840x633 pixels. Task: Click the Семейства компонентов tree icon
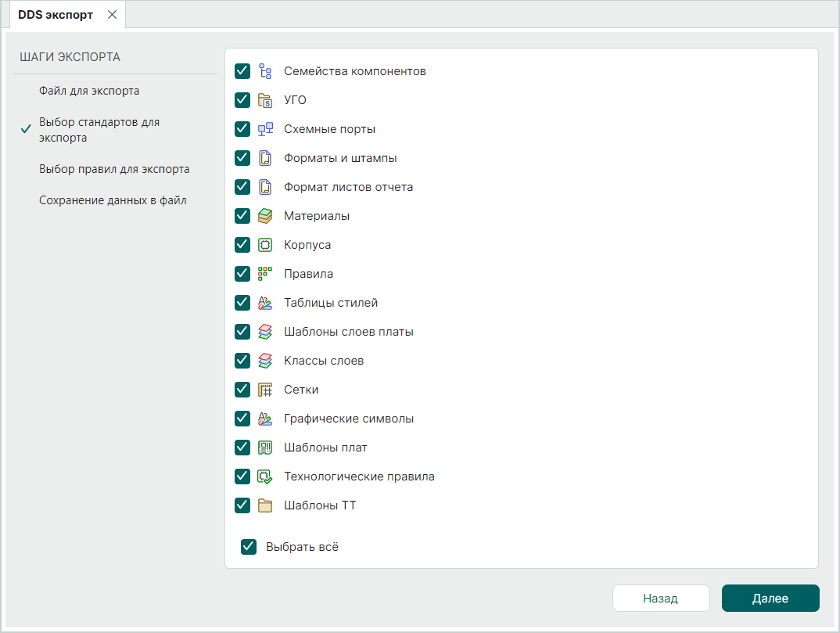coord(265,71)
